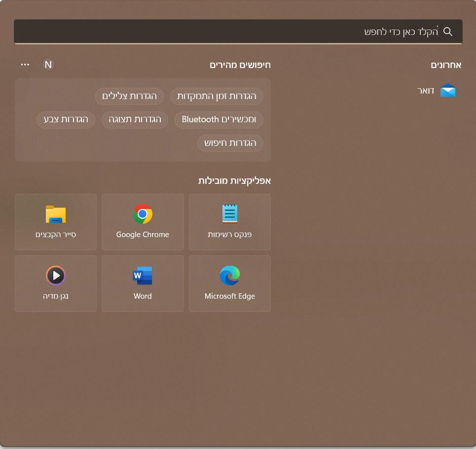
Task: Select the focus time settings (הגדרות זמן התמקדות) chip
Action: coord(217,96)
